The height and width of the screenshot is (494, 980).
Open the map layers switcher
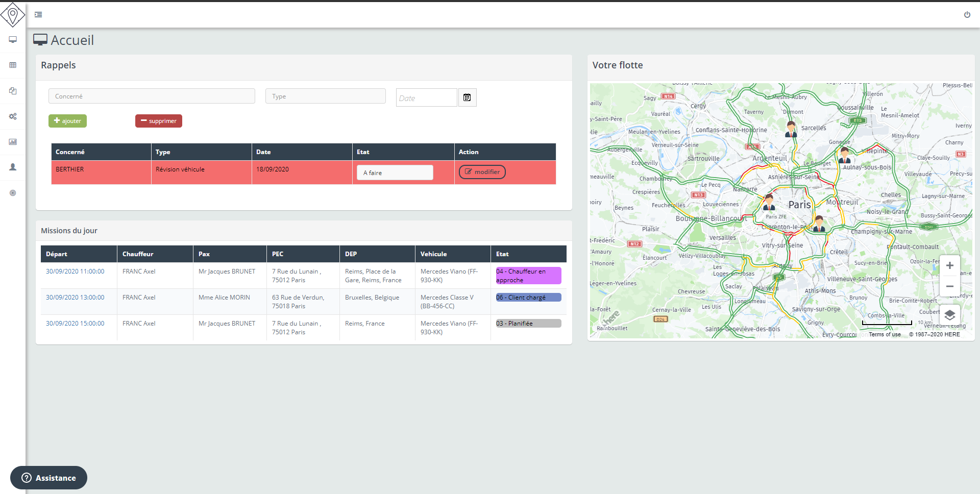pos(950,315)
